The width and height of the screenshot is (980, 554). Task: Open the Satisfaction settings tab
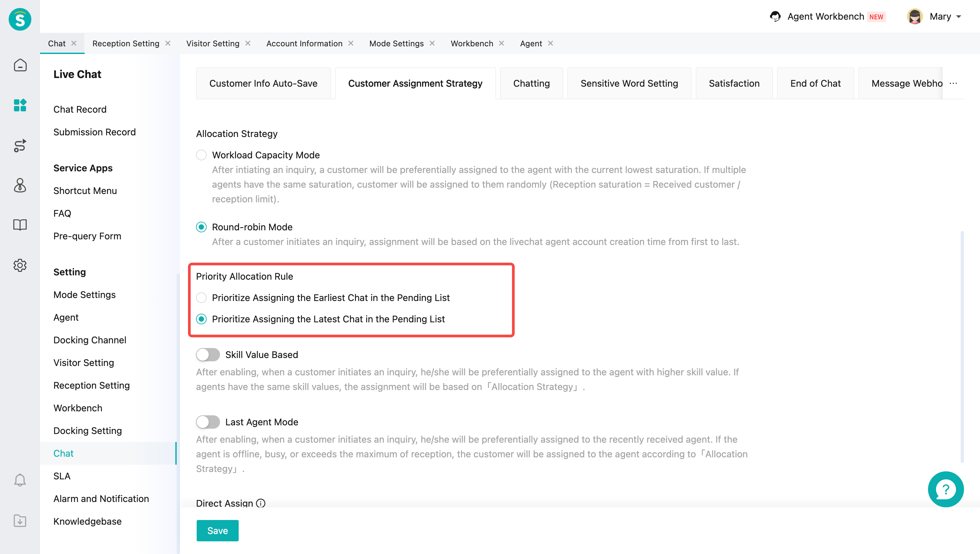tap(734, 83)
